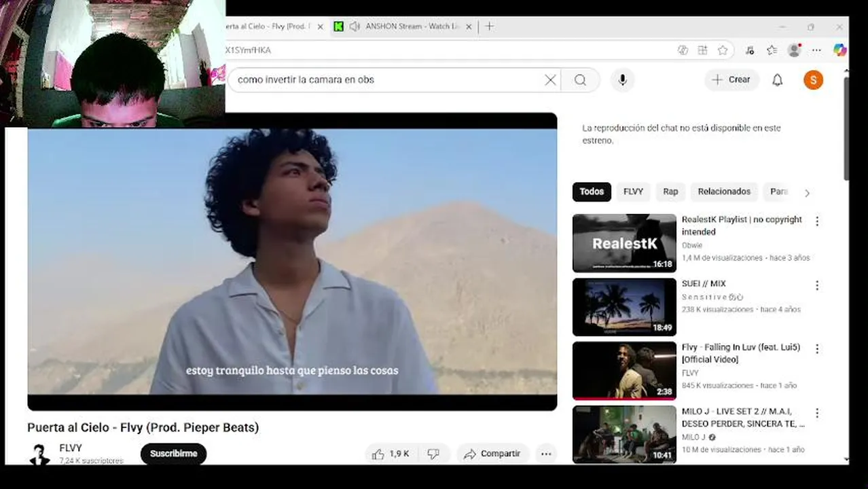Click the page vertical scrollbar
Viewport: 868px width, 489px height.
846,129
